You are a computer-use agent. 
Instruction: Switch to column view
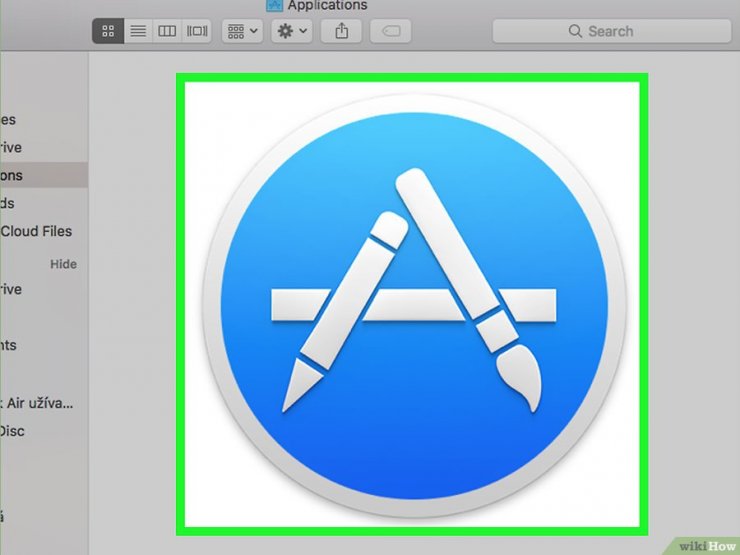[x=167, y=31]
